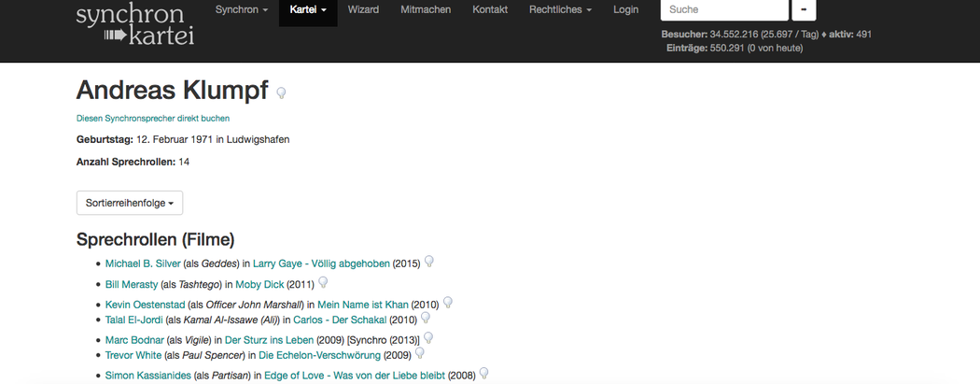980x384 pixels.
Task: Click the 'Besucher: 34.552.216' statistics text
Action: 709,35
